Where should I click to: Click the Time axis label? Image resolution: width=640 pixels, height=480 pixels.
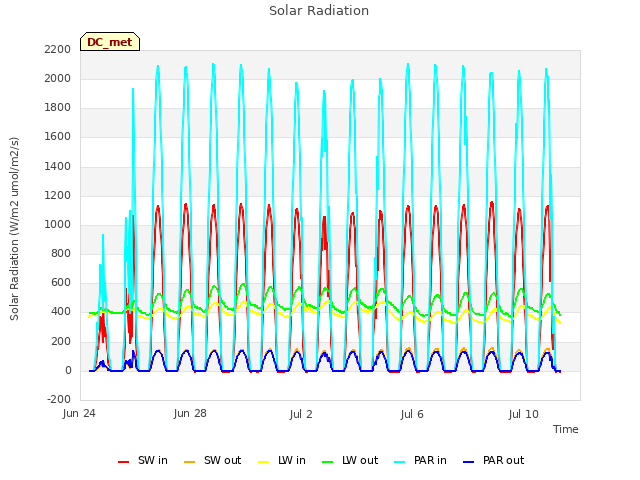tap(566, 429)
